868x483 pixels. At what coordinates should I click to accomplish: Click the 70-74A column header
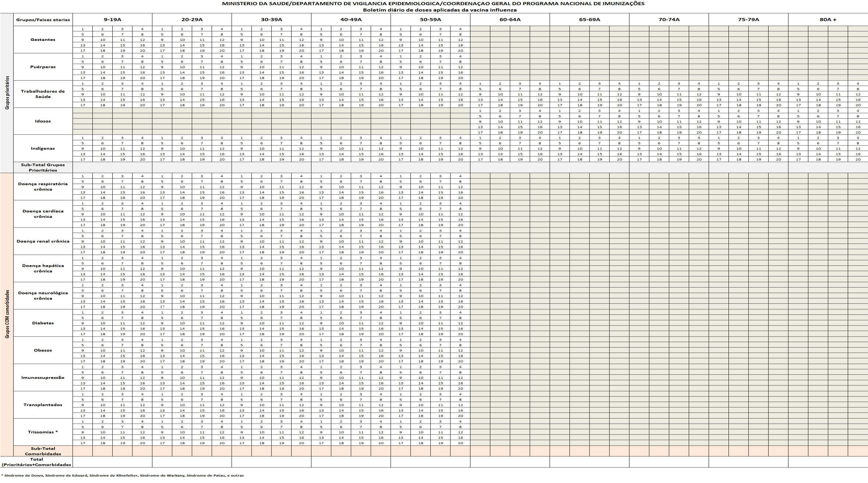point(669,20)
